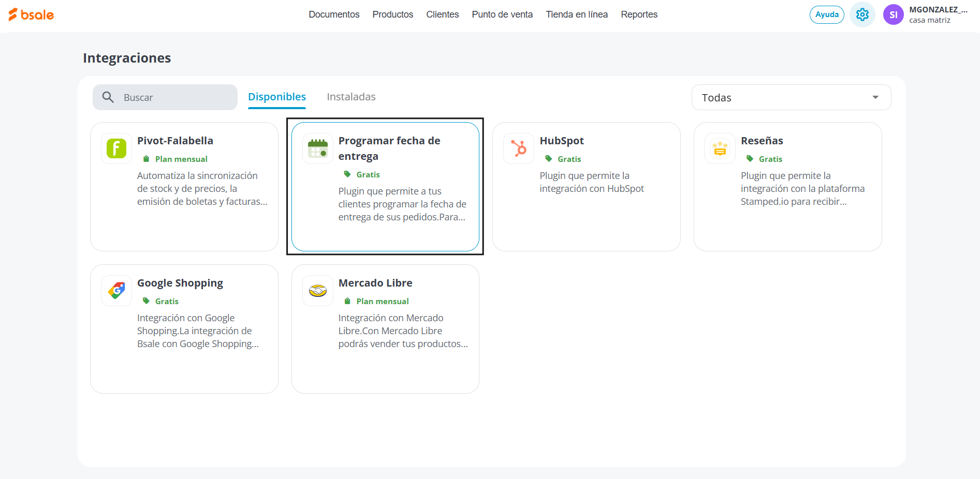Click the Programar fecha de entrega description

point(402,204)
